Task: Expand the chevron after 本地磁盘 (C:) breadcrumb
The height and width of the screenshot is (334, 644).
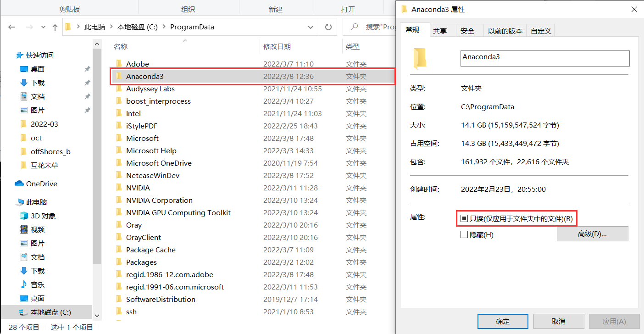Action: (164, 27)
